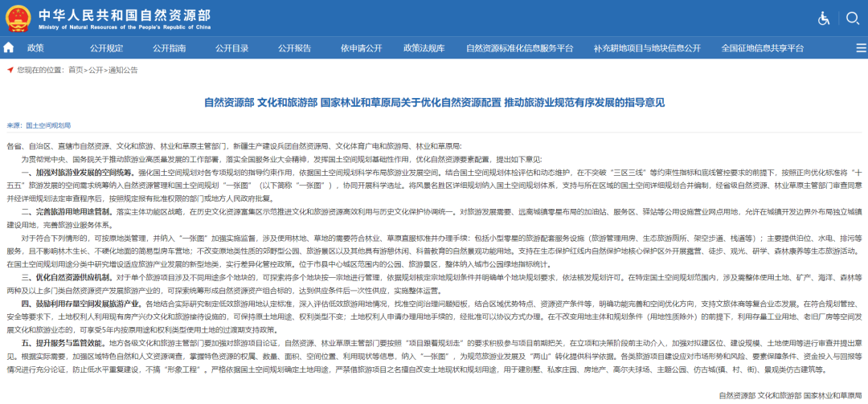The height and width of the screenshot is (404, 868).
Task: Click heading 五、提升服务与监管效能
Action: click(64, 343)
